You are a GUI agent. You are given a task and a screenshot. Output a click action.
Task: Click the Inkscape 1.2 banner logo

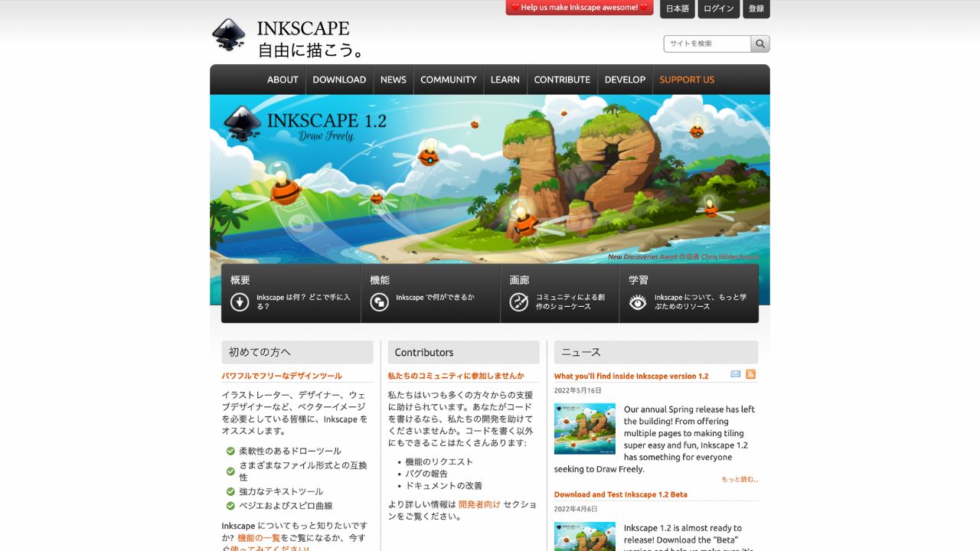click(304, 123)
